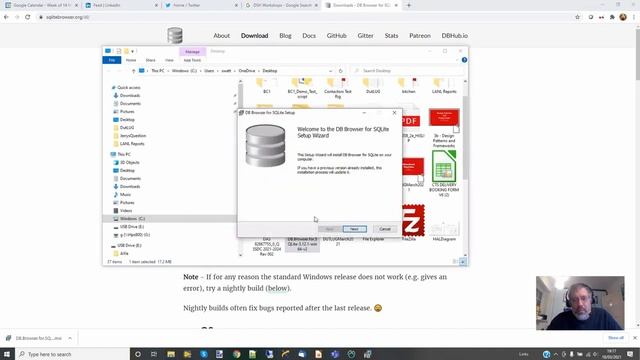Open the File tab in File Explorer
Image resolution: width=640 pixels, height=360 pixels.
coord(112,60)
